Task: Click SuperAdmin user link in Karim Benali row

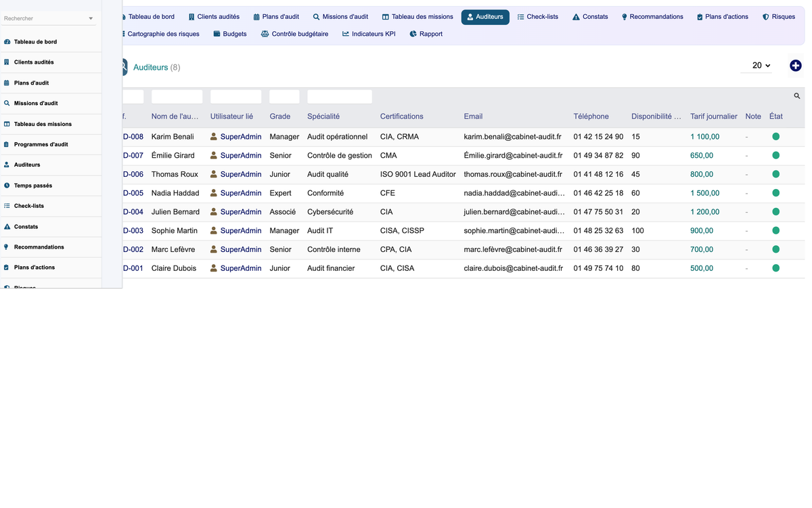Action: click(241, 137)
